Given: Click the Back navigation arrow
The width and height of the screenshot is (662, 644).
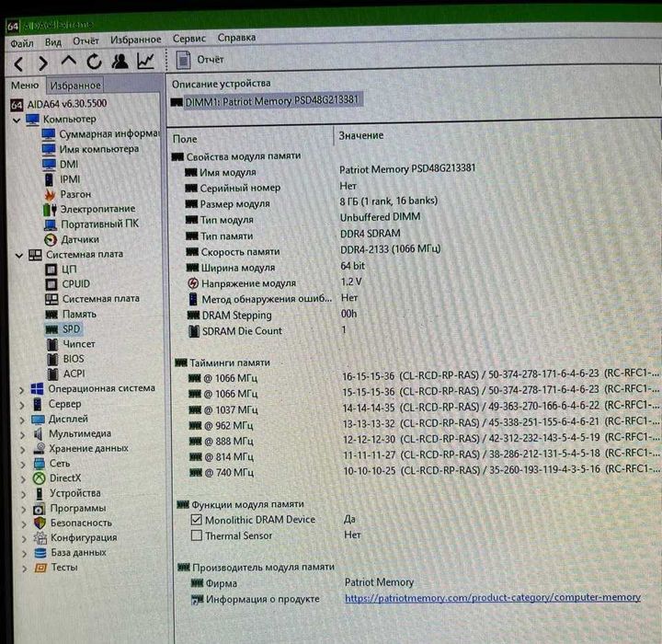Looking at the screenshot, I should click(x=18, y=63).
